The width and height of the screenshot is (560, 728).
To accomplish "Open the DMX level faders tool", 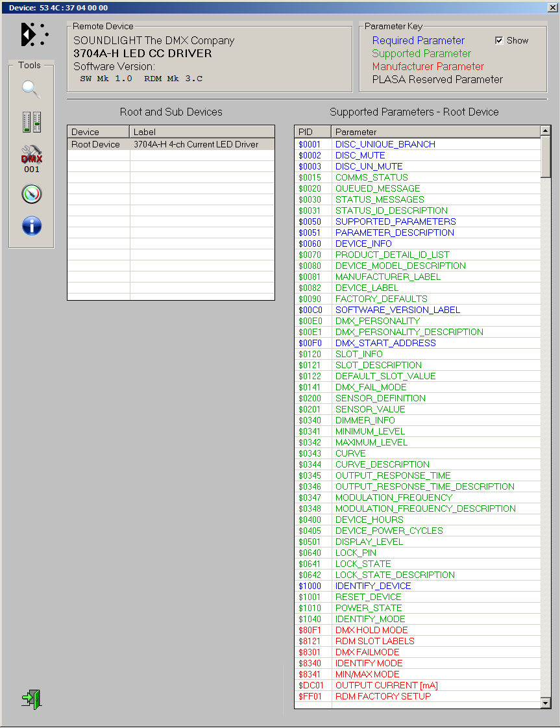I will (x=31, y=121).
